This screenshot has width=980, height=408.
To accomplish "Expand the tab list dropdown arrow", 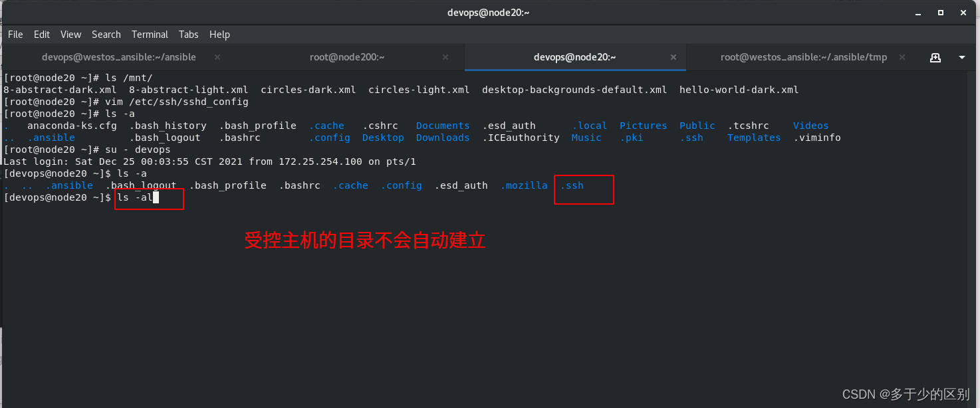I will coord(962,58).
